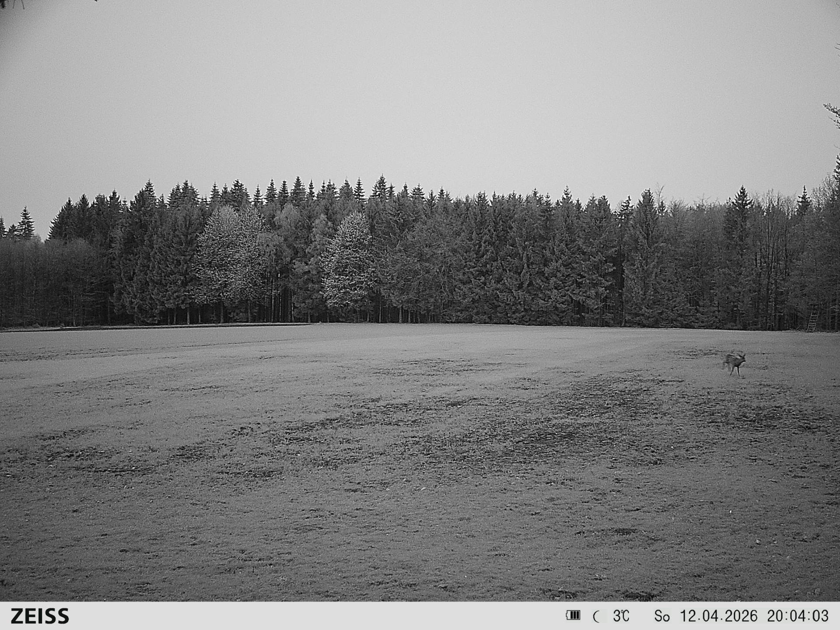Click the crescent moon phase icon
Viewport: 840px width, 630px height.
click(597, 616)
